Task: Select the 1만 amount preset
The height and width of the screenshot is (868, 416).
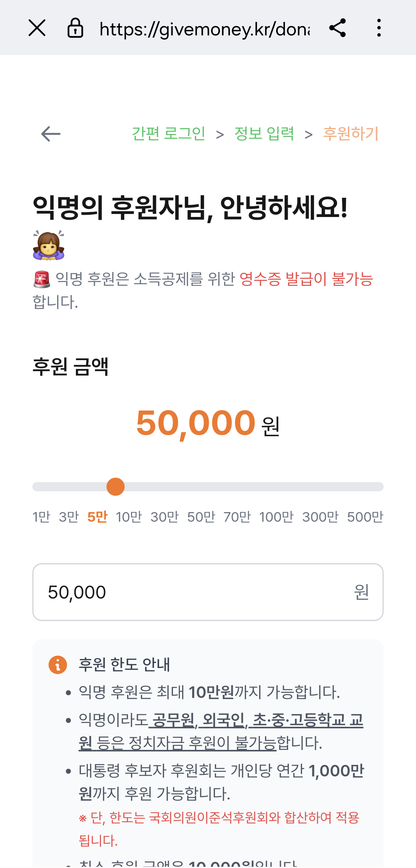Action: point(41,517)
